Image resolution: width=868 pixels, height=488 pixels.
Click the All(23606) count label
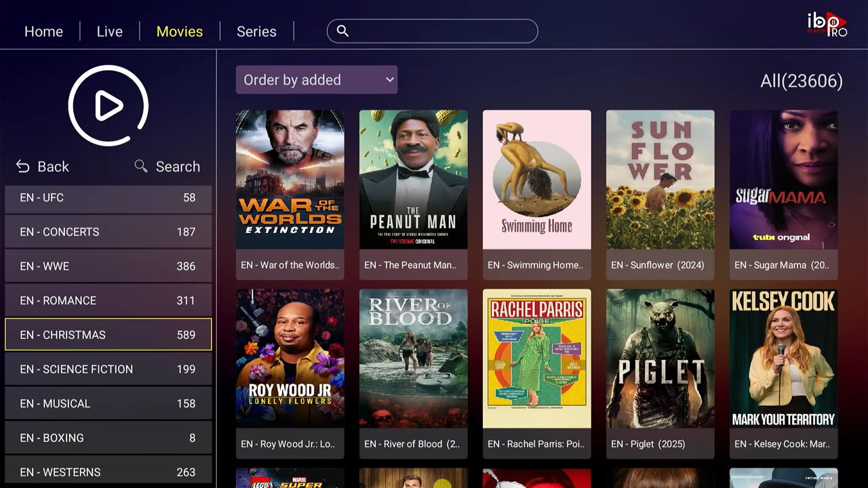coord(802,81)
